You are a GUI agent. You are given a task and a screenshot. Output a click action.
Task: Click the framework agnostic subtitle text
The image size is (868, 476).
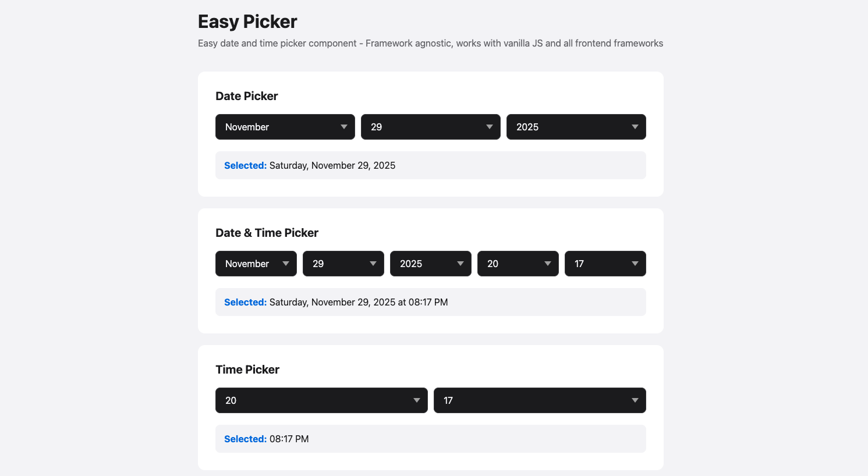point(430,43)
